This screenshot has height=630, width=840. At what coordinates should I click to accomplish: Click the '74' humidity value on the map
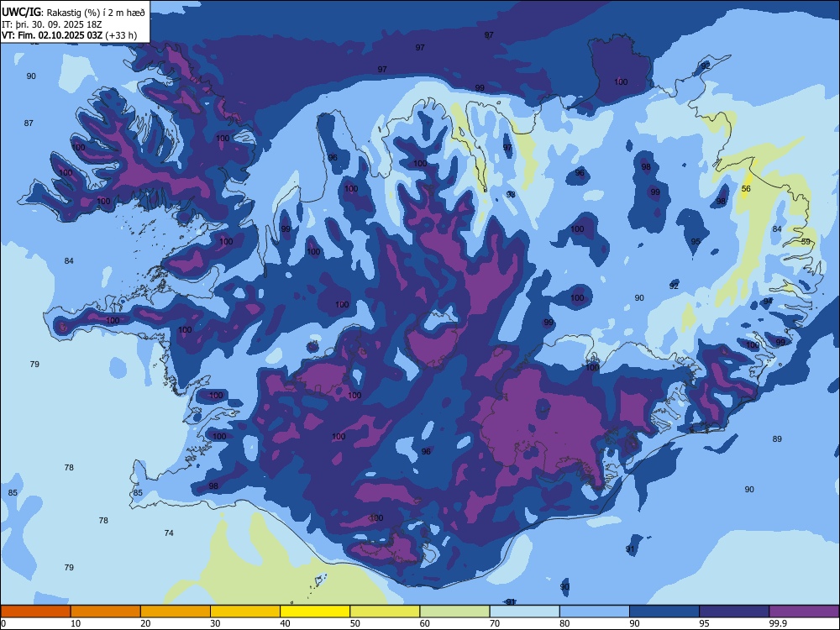(x=169, y=533)
